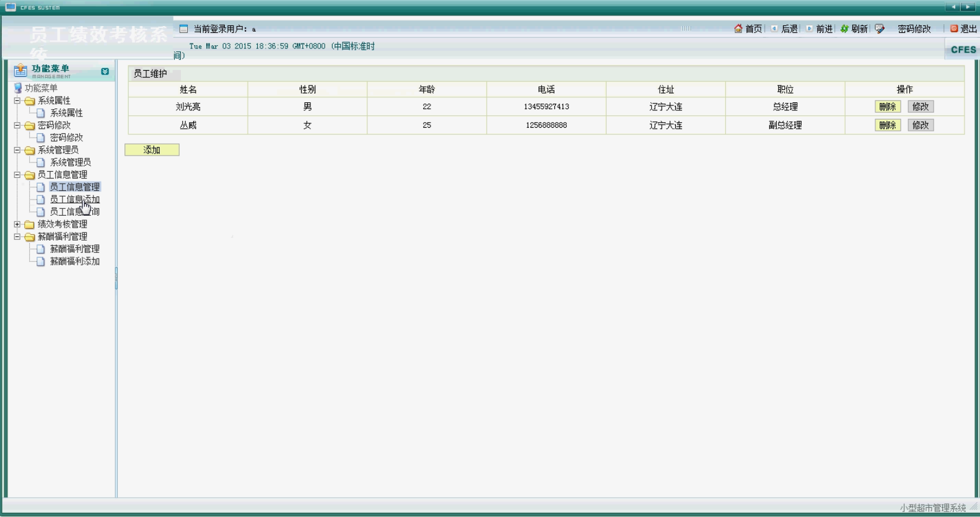The image size is (980, 517).
Task: Click the name cell 丛威
Action: coord(188,125)
